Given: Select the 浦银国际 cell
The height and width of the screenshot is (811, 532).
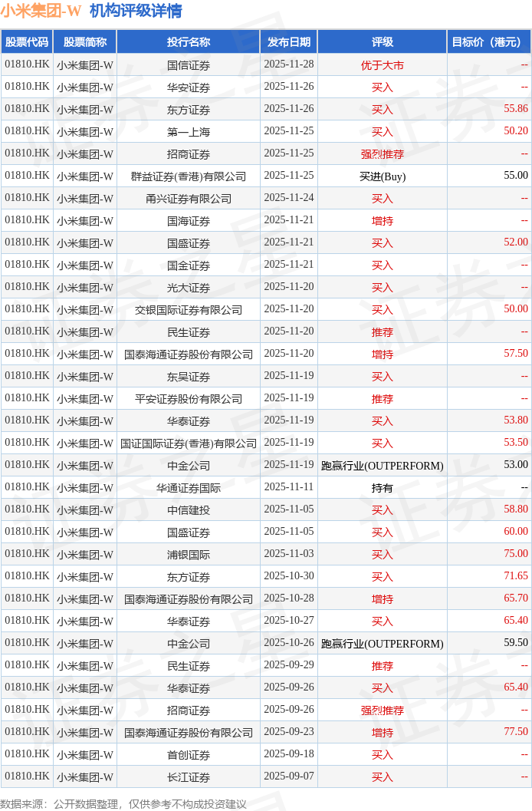Looking at the screenshot, I should tap(189, 555).
